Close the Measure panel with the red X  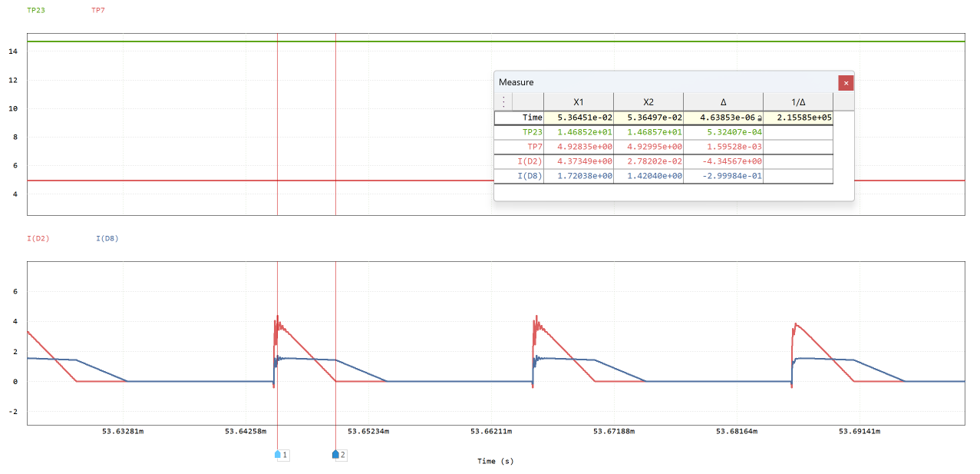click(x=845, y=82)
